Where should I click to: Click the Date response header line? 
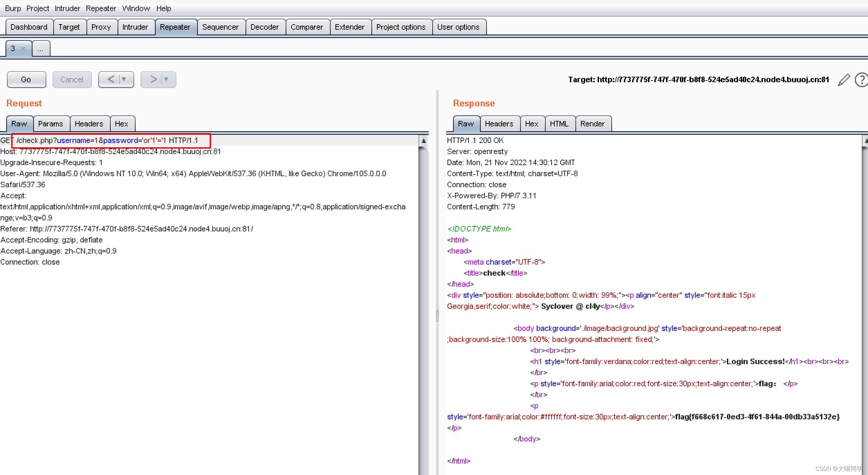click(511, 163)
